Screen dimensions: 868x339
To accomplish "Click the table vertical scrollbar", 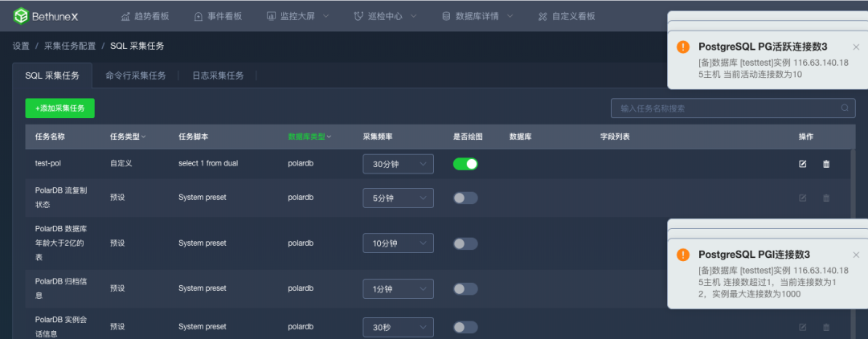I will click(853, 243).
